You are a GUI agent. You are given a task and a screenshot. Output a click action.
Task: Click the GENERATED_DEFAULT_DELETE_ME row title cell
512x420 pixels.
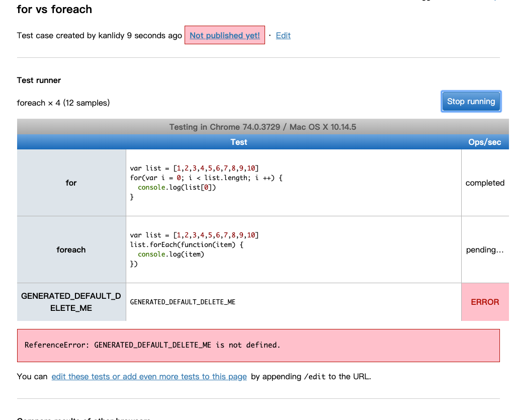(x=71, y=302)
